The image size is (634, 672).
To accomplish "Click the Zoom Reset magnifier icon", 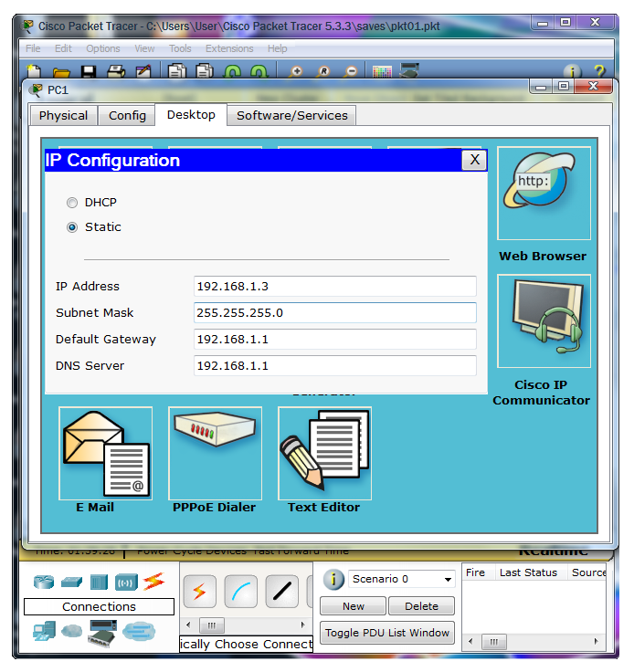I will point(323,71).
